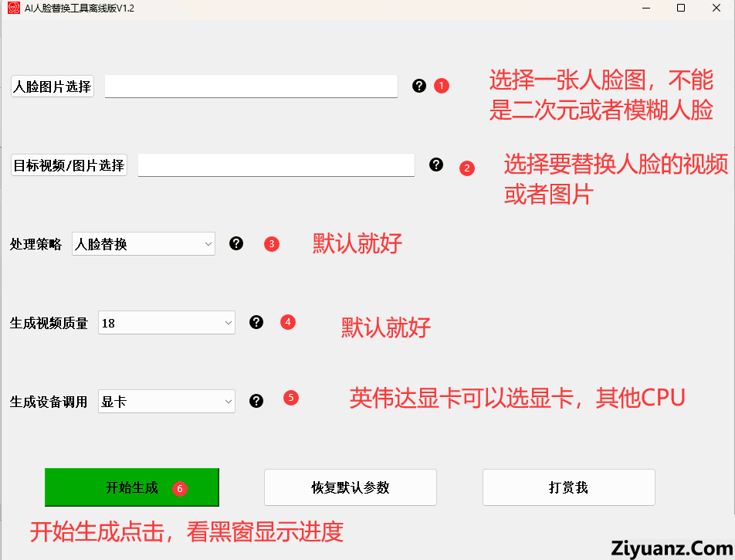Expand the 处理策略 人脸替换 dropdown
Image resolution: width=735 pixels, height=560 pixels.
(144, 244)
